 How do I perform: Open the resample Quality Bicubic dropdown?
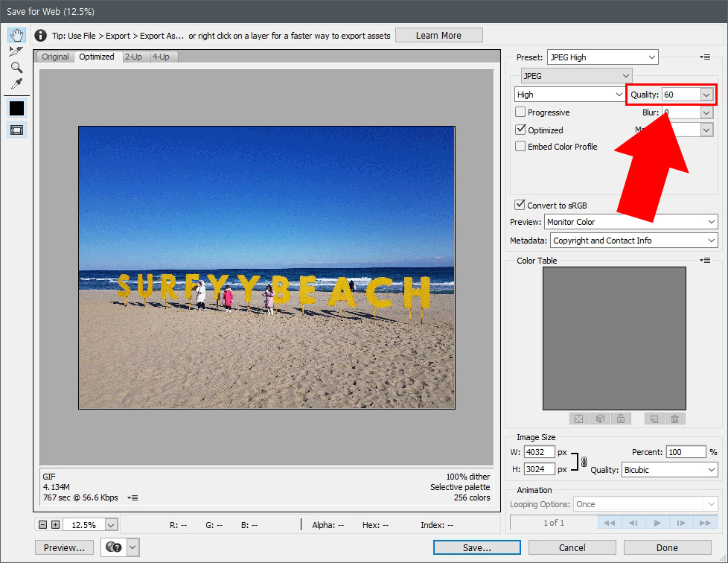(x=669, y=470)
